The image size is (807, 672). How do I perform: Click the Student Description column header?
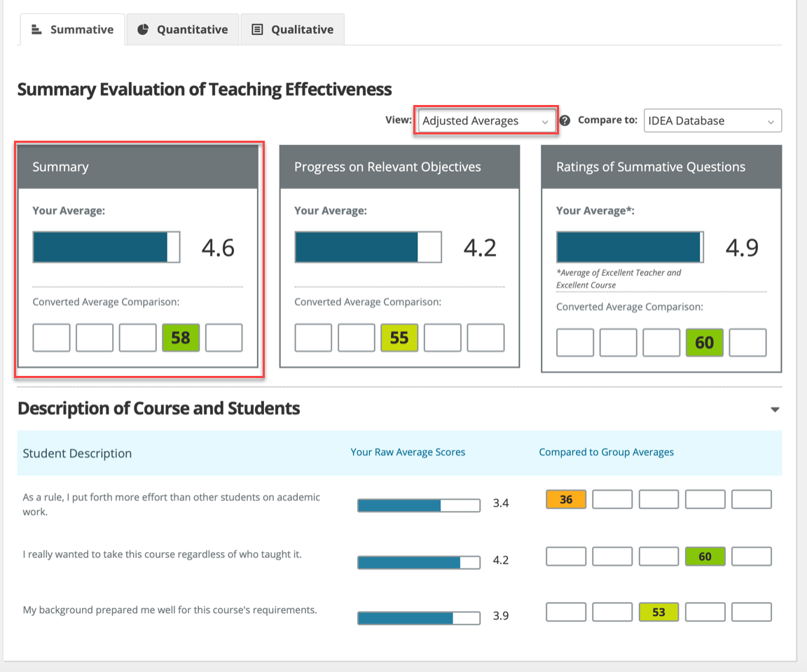point(77,453)
